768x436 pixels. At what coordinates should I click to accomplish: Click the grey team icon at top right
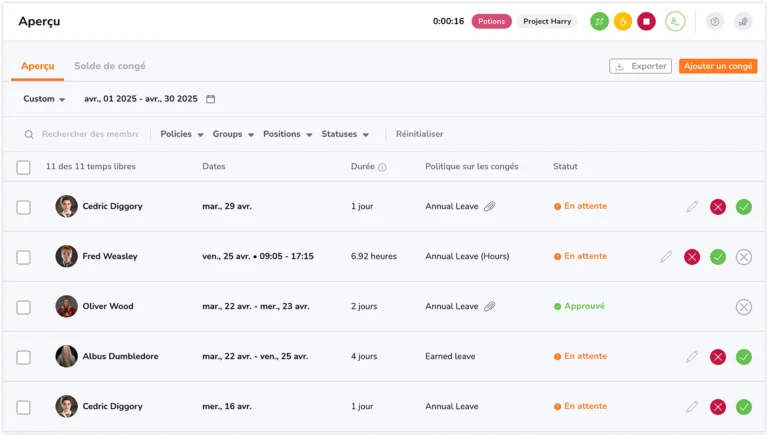(x=743, y=22)
